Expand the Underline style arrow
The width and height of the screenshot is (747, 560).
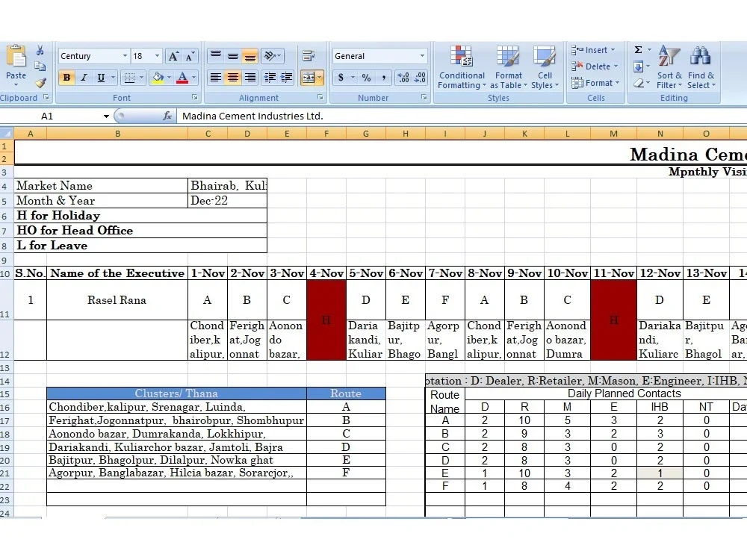pos(113,77)
